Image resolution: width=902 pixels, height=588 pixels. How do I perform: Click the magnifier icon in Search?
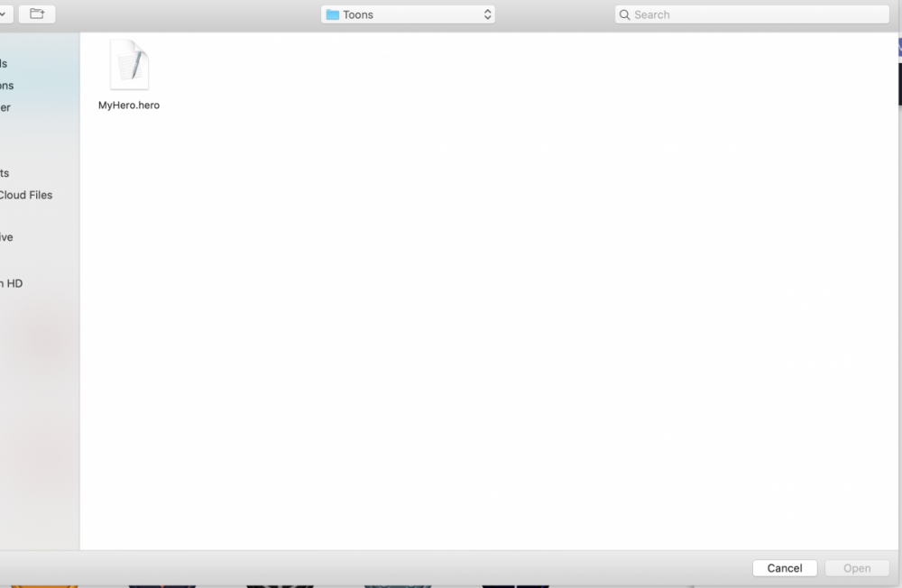tap(625, 15)
